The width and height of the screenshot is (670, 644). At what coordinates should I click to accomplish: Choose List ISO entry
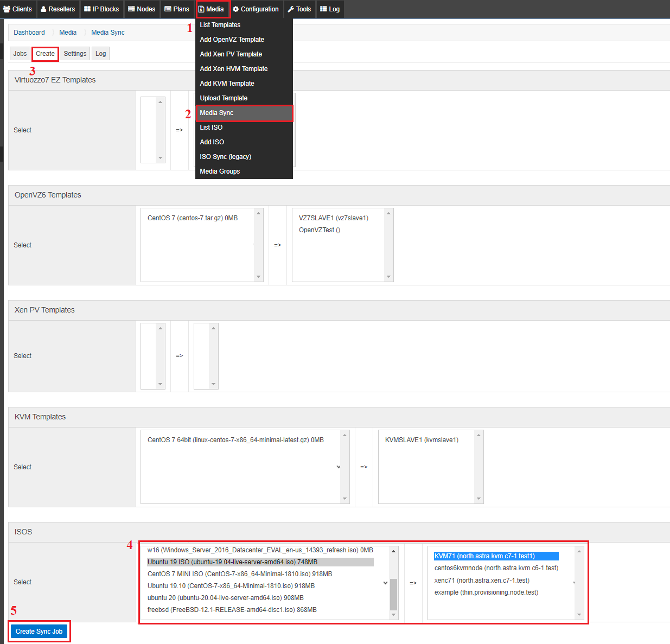pos(244,127)
